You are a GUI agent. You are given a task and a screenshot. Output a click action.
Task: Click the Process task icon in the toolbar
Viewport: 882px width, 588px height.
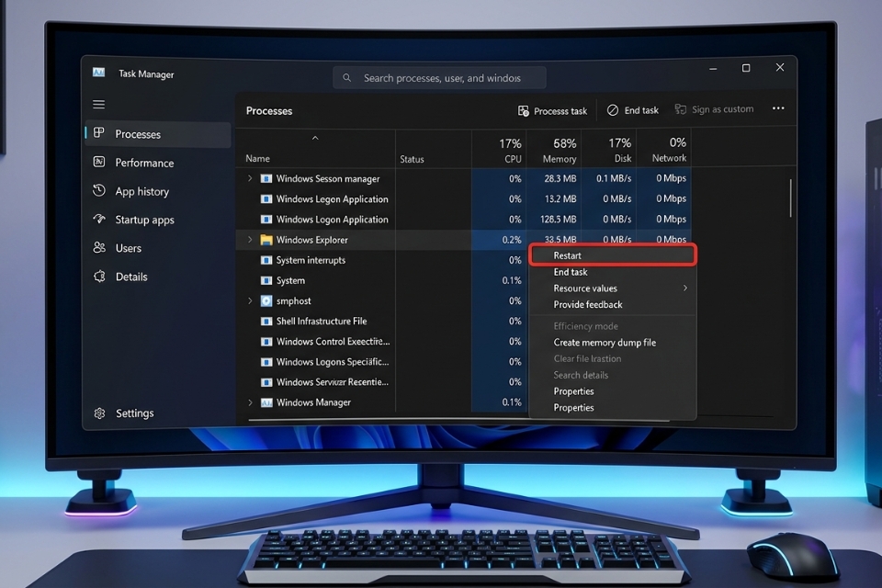[x=525, y=110]
